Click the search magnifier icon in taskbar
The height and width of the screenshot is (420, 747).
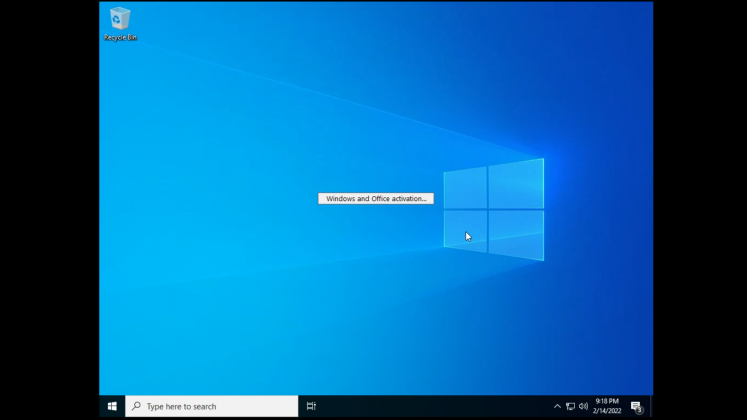136,406
